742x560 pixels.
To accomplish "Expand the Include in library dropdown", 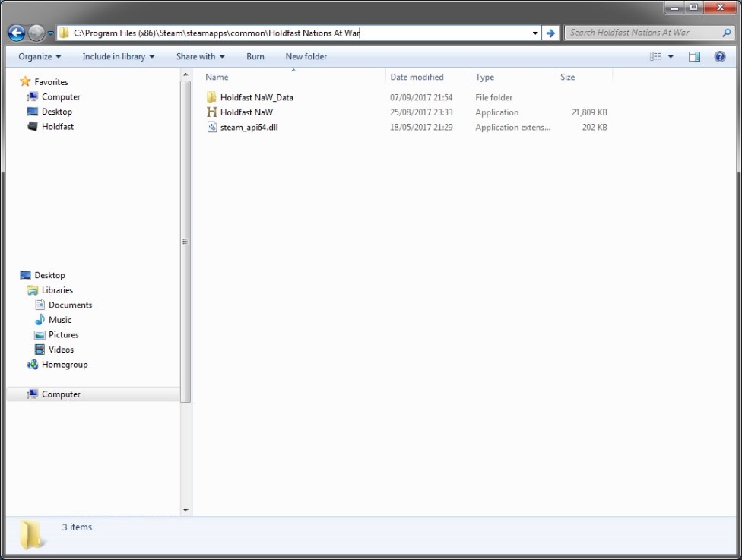I will [118, 56].
